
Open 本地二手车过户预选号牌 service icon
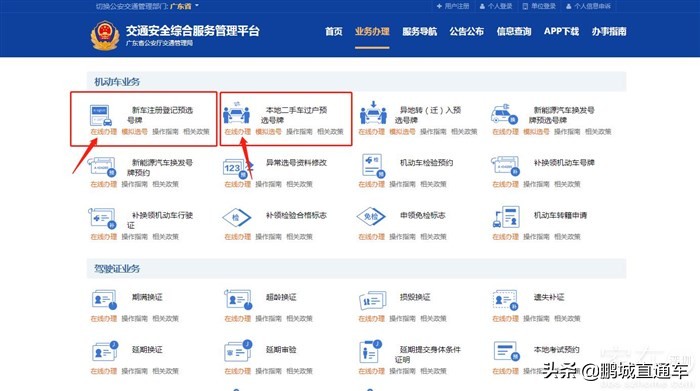tap(236, 113)
